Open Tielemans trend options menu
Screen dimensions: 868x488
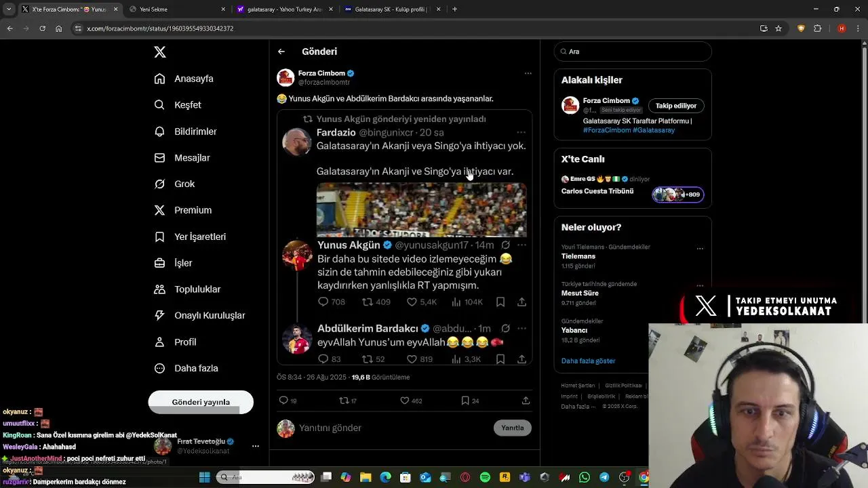pyautogui.click(x=700, y=248)
